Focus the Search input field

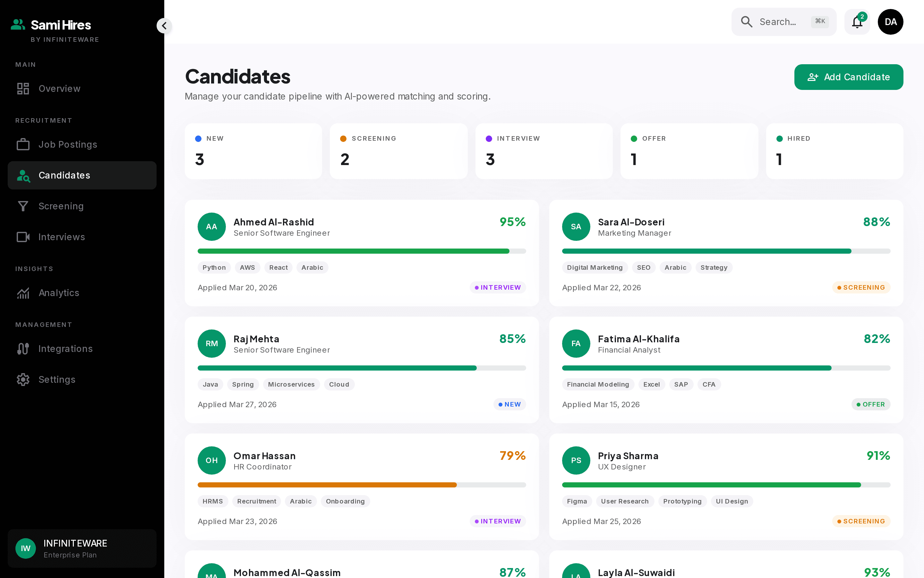(784, 22)
